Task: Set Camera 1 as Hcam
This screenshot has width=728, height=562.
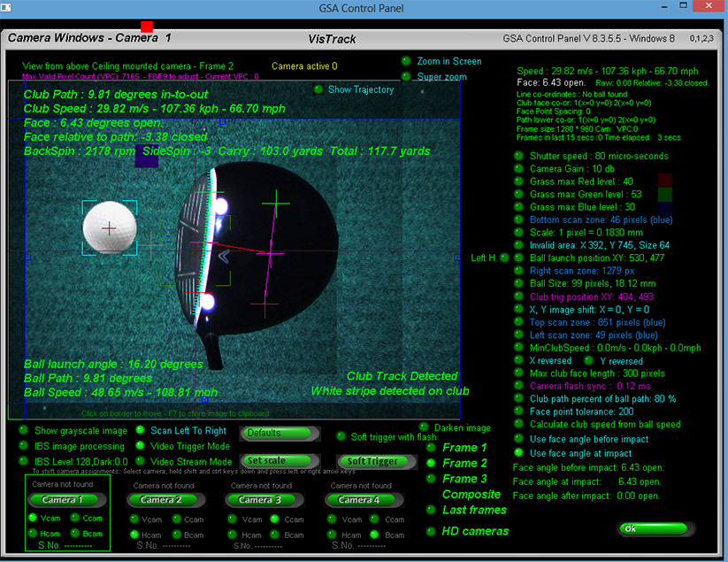Action: 33,533
